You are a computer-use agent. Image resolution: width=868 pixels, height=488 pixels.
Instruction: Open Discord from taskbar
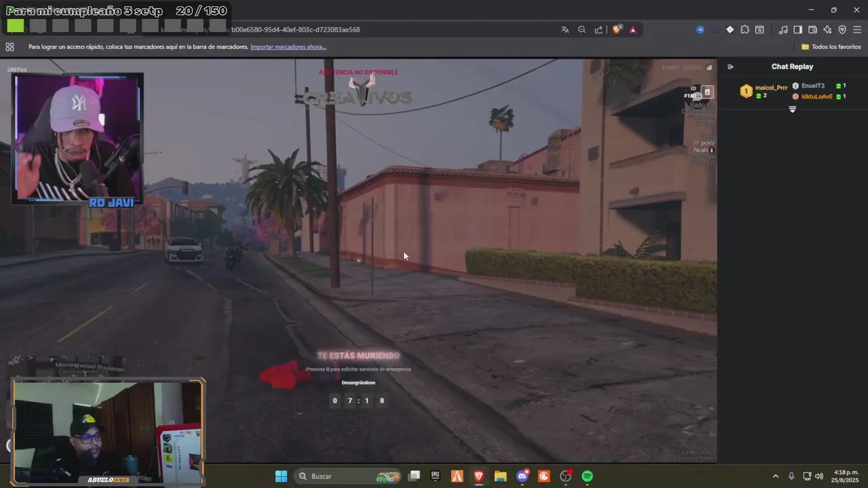[x=522, y=476]
